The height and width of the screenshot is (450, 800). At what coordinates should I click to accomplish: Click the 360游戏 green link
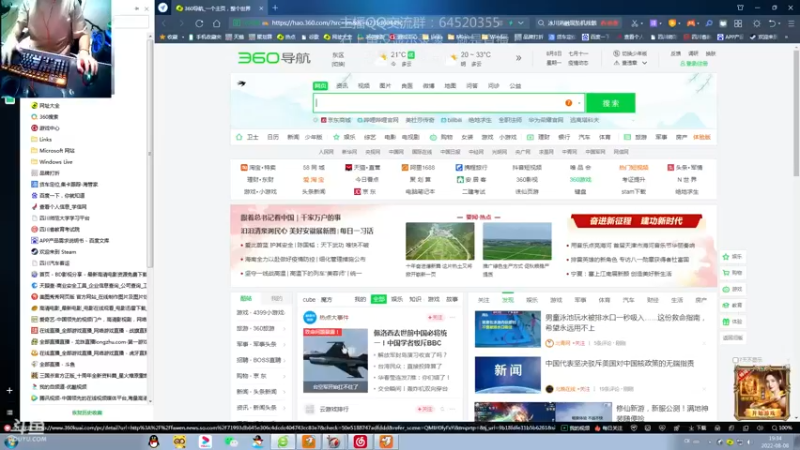pos(580,180)
